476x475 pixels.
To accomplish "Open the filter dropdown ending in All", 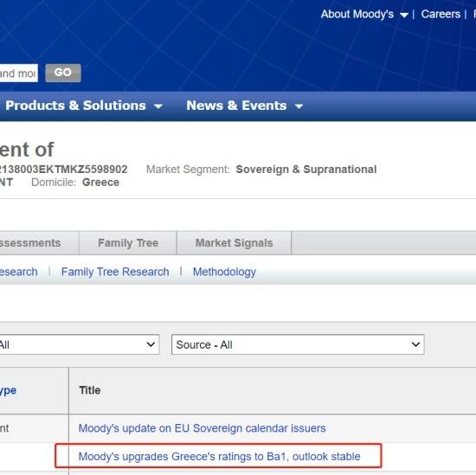I will point(80,344).
